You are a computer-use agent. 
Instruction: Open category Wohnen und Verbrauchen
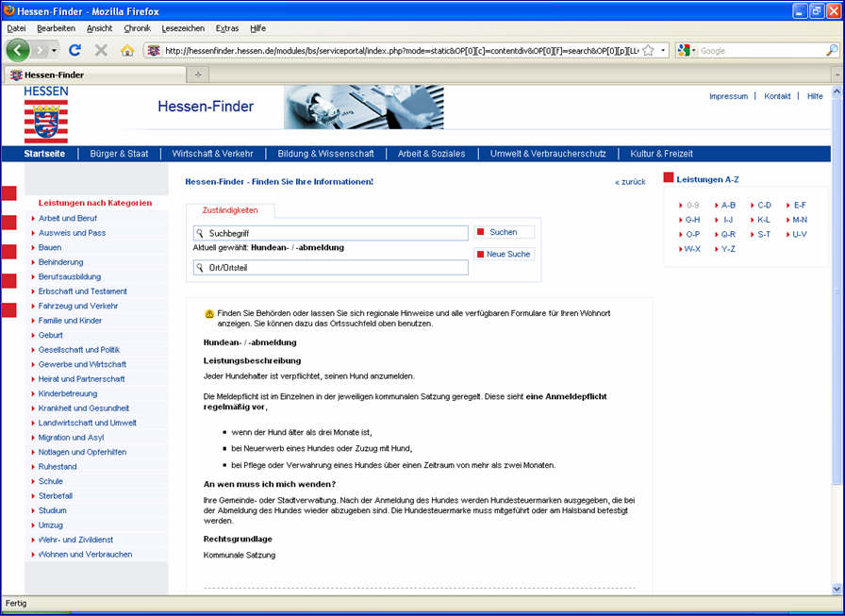pos(85,555)
